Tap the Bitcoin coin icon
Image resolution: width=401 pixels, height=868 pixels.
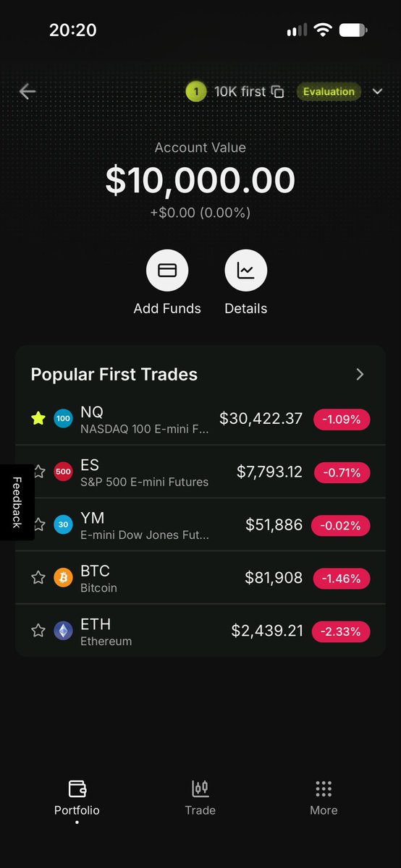pyautogui.click(x=64, y=577)
